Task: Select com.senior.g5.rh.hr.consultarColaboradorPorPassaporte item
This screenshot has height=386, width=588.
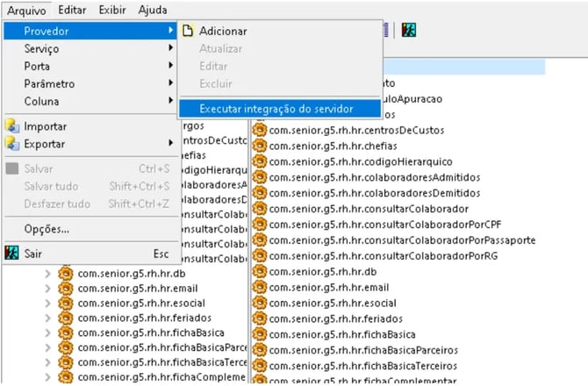Action: click(x=402, y=240)
